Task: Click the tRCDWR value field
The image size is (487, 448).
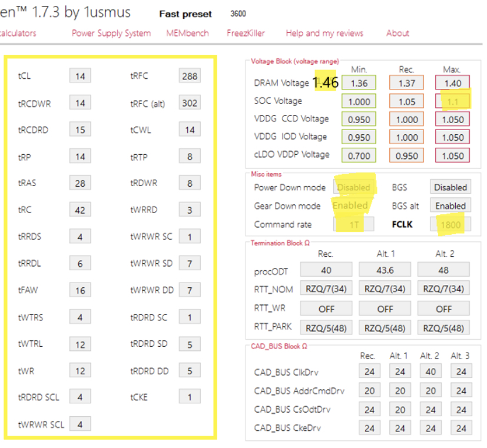Action: 80,103
